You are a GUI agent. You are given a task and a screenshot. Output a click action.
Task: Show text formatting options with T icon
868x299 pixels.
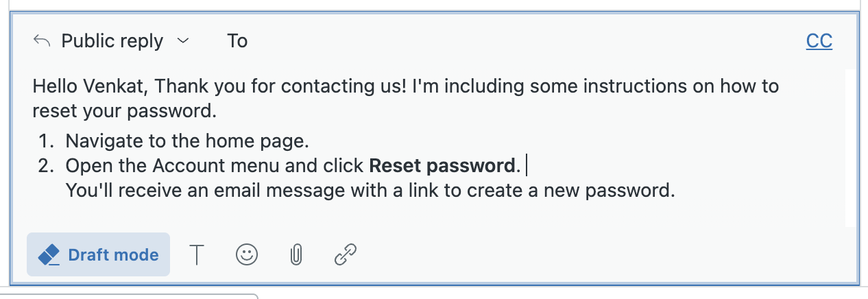point(197,255)
